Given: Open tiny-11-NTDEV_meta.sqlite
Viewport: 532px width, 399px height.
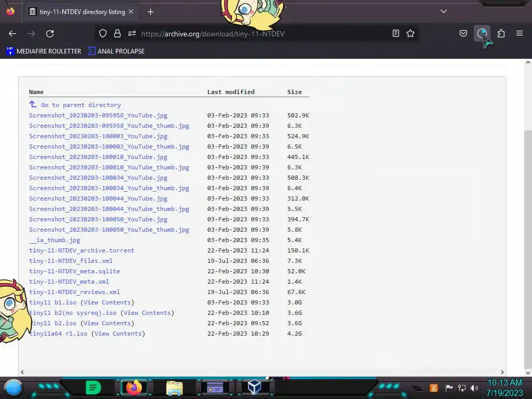Looking at the screenshot, I should pos(74,271).
